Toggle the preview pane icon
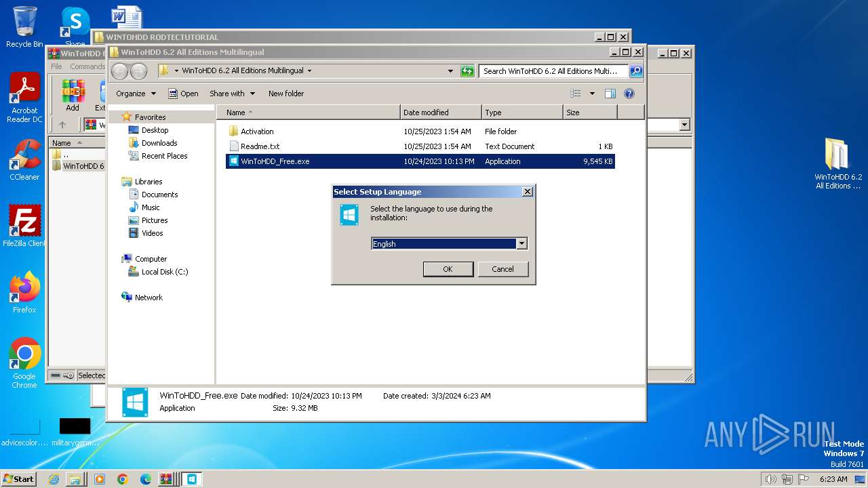Screen dimensions: 868x488 coord(610,94)
